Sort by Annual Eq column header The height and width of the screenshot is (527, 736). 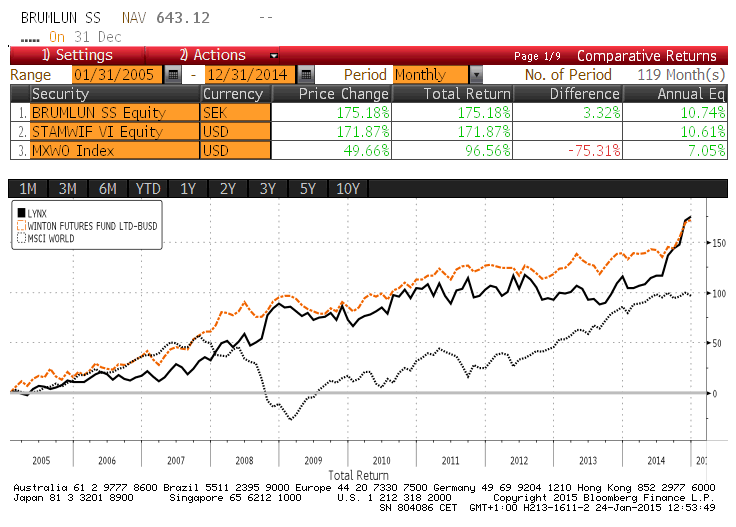(675, 94)
